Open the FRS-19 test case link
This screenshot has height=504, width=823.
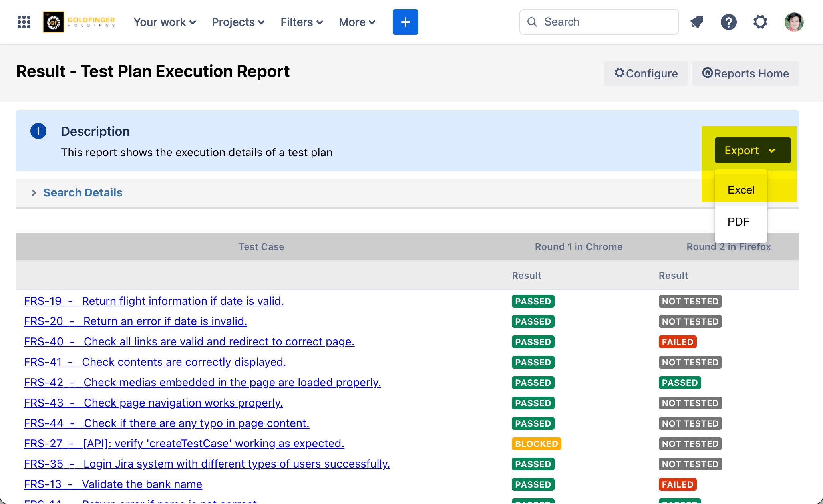tap(154, 301)
